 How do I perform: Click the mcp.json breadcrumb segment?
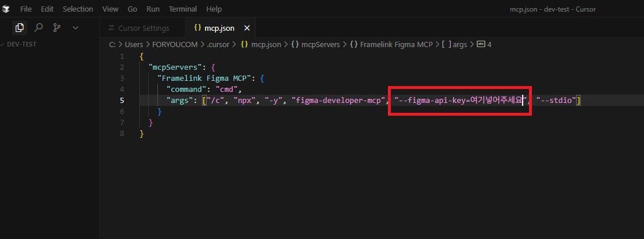click(266, 44)
